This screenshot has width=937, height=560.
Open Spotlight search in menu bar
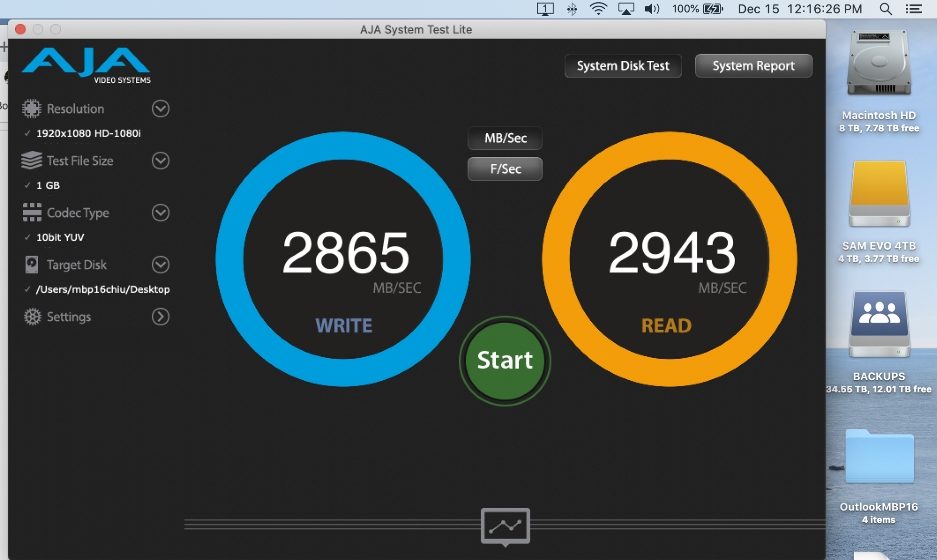(x=885, y=9)
